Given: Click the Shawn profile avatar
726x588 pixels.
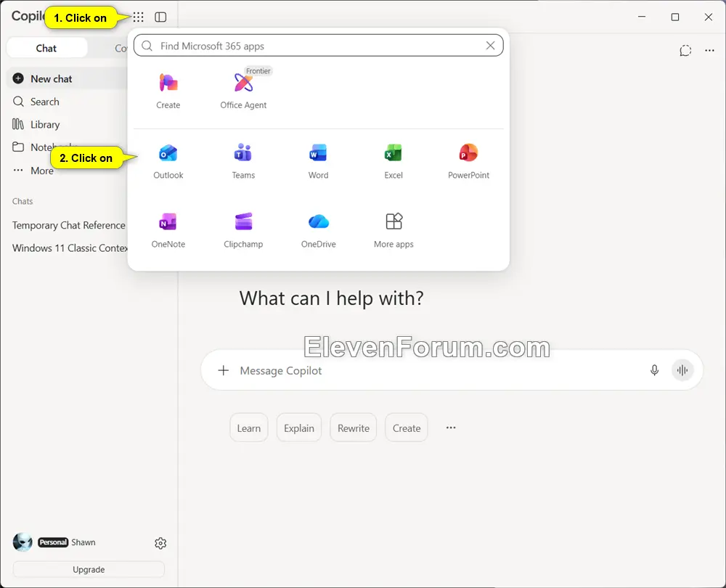Looking at the screenshot, I should (23, 542).
